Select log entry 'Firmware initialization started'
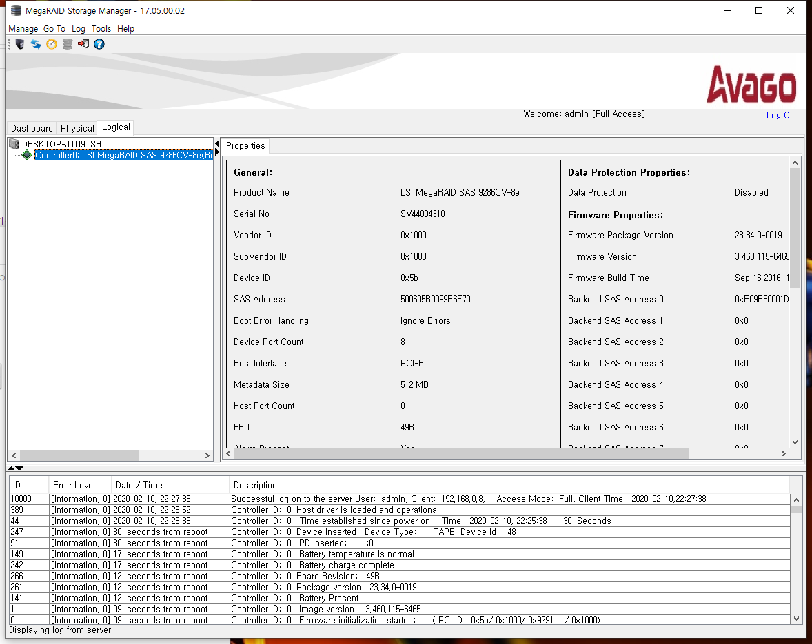The width and height of the screenshot is (812, 644). point(400,620)
